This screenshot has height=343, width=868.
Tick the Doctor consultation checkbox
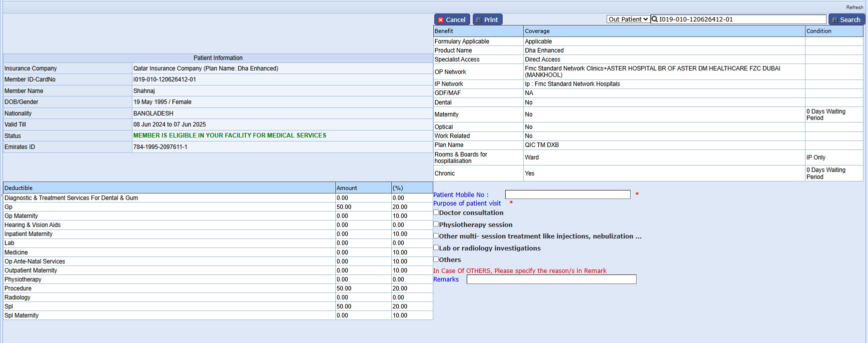(x=436, y=212)
